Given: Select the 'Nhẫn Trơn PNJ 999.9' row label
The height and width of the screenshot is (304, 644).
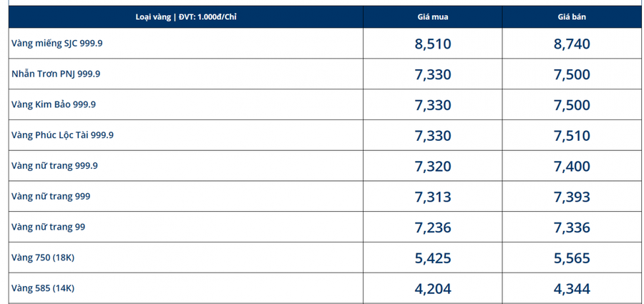Looking at the screenshot, I should pyautogui.click(x=56, y=74).
